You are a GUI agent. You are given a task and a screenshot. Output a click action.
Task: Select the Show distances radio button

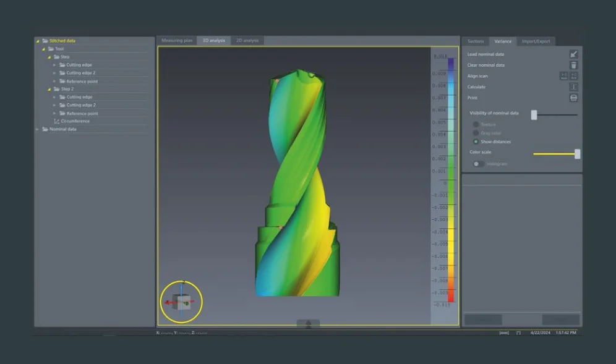[x=476, y=142]
